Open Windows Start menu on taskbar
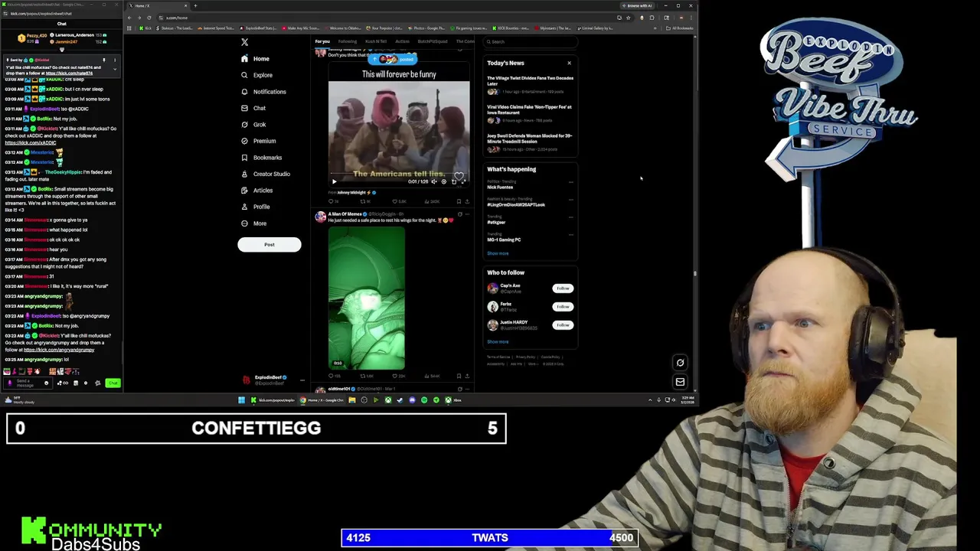 [241, 400]
